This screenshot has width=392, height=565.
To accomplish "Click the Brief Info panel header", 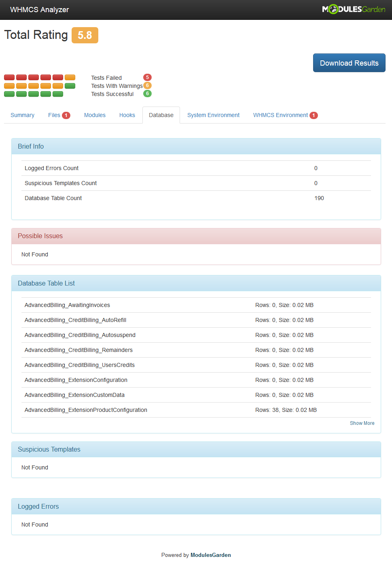I will click(x=196, y=146).
